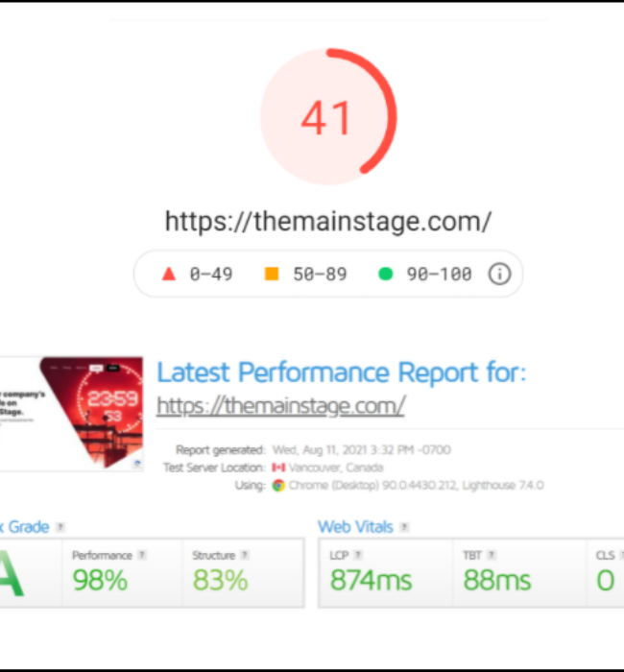Click the Canada flag icon
The width and height of the screenshot is (624, 672).
[278, 468]
